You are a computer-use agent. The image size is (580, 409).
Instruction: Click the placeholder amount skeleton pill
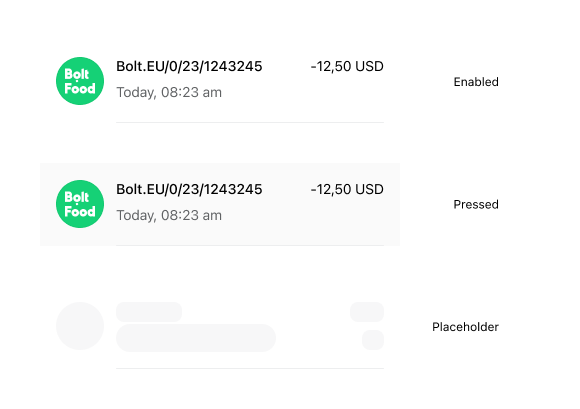tap(367, 312)
